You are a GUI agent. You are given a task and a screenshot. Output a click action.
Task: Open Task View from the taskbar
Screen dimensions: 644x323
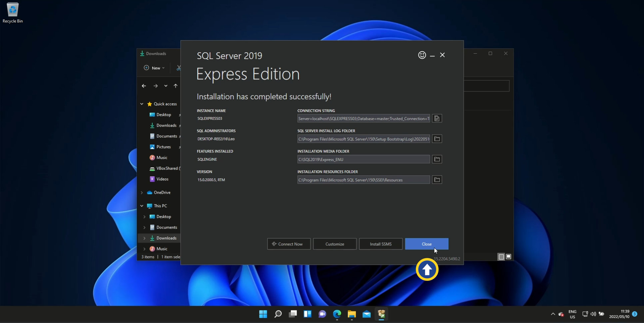click(x=293, y=314)
